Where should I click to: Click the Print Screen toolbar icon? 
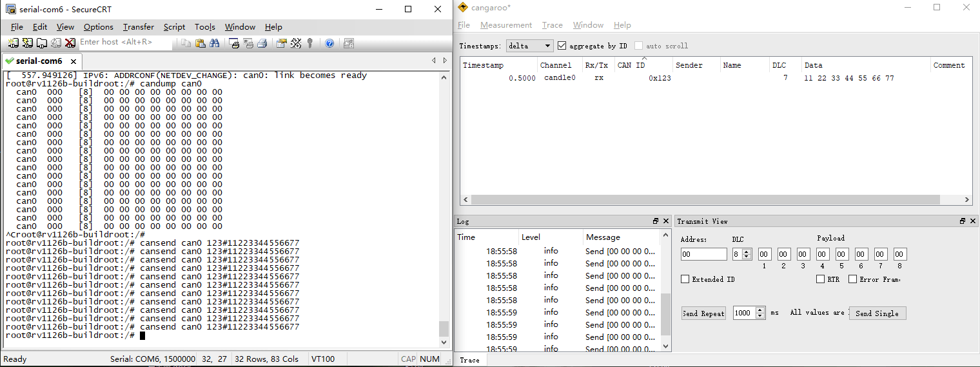tap(234, 43)
